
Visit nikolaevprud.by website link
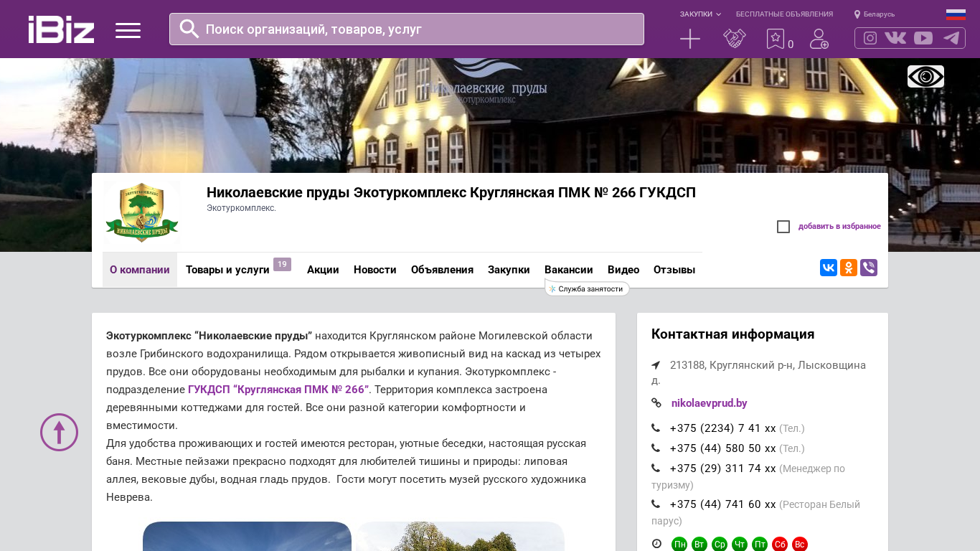pos(710,403)
